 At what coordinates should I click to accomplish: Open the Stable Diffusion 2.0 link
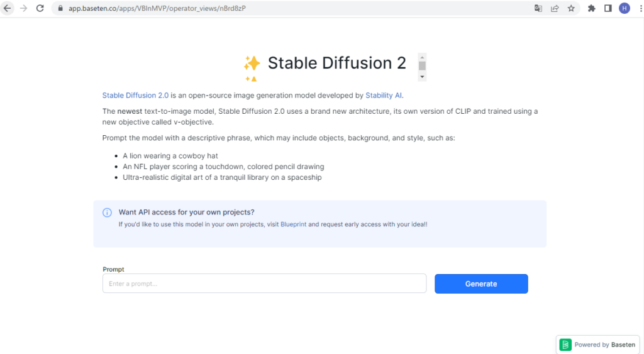pyautogui.click(x=135, y=96)
